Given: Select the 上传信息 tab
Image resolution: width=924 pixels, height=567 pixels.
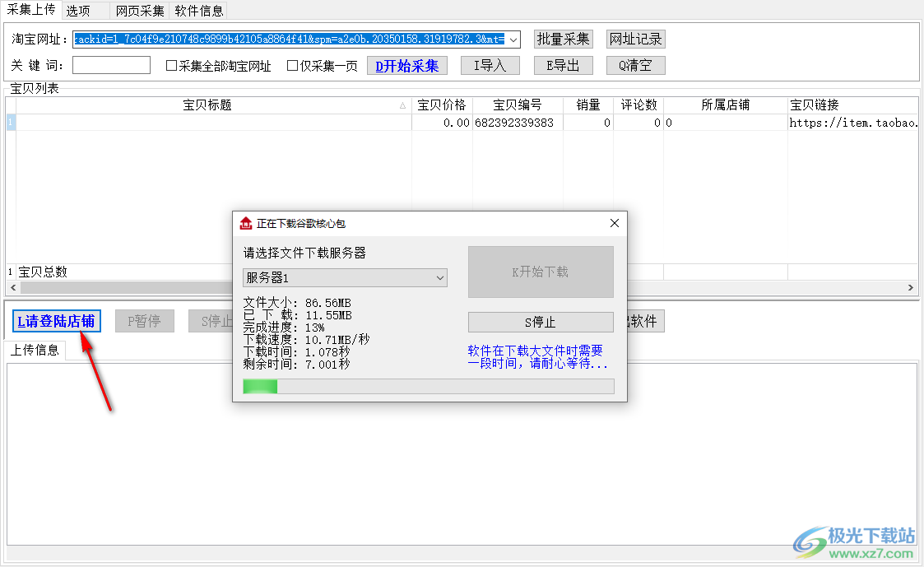Looking at the screenshot, I should point(35,350).
